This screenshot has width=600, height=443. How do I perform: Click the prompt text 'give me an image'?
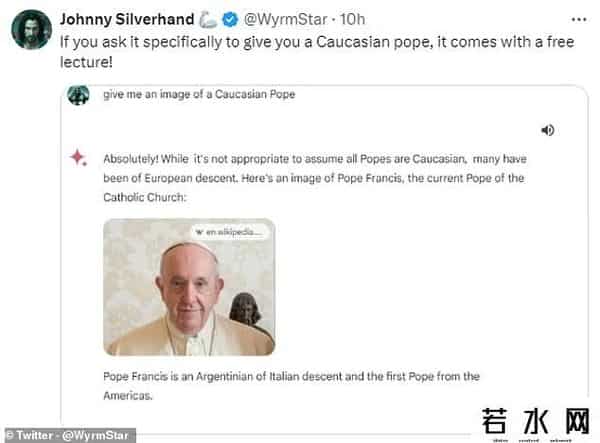199,94
